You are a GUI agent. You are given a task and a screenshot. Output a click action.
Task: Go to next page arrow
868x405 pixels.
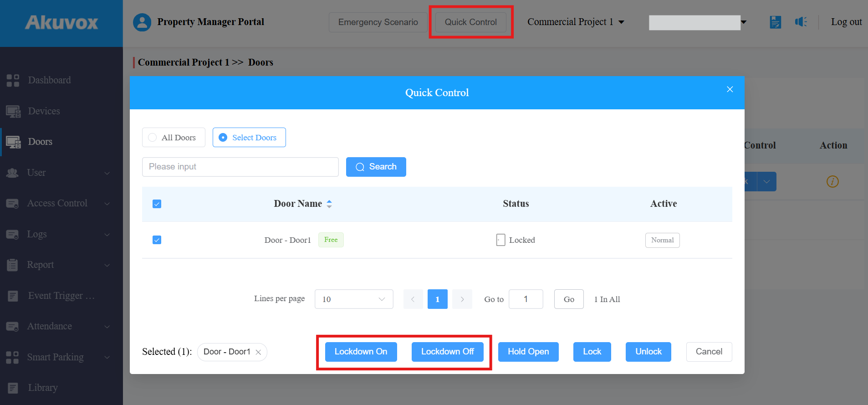(x=462, y=299)
